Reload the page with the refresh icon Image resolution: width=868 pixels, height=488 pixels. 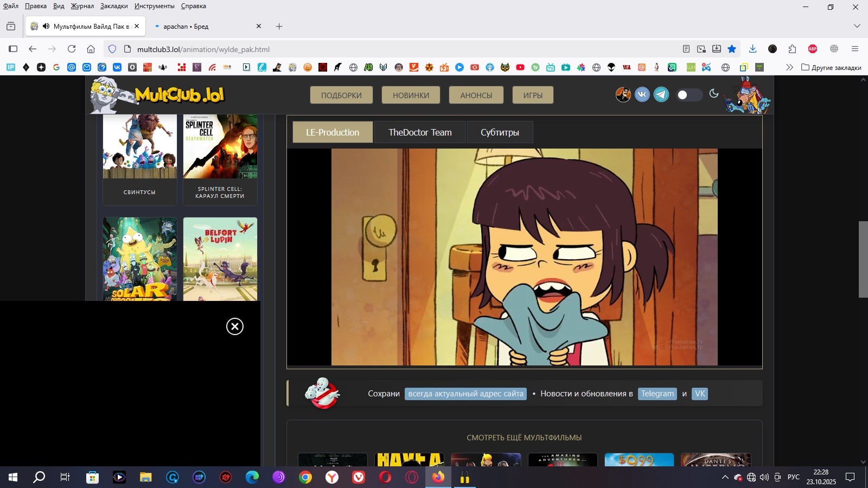coord(72,49)
